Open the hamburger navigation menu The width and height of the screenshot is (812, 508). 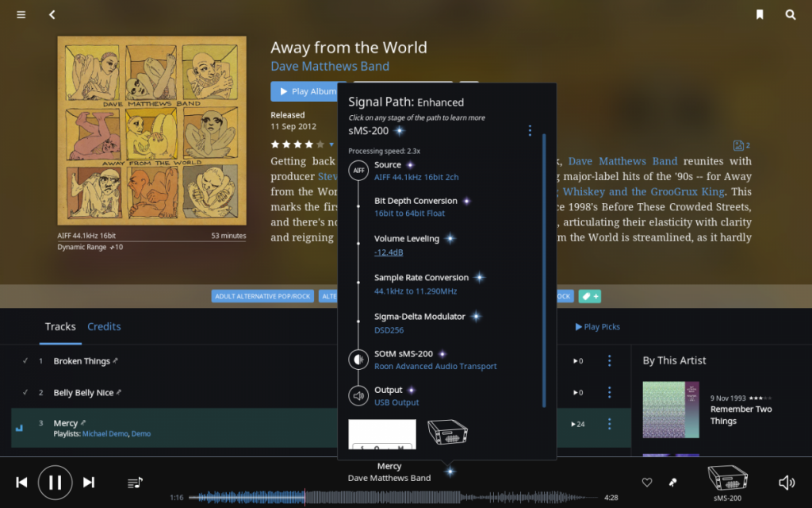[x=21, y=14]
